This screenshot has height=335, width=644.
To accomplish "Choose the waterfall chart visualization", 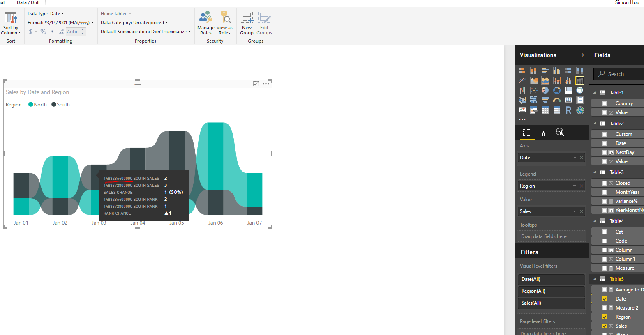I will [x=522, y=90].
